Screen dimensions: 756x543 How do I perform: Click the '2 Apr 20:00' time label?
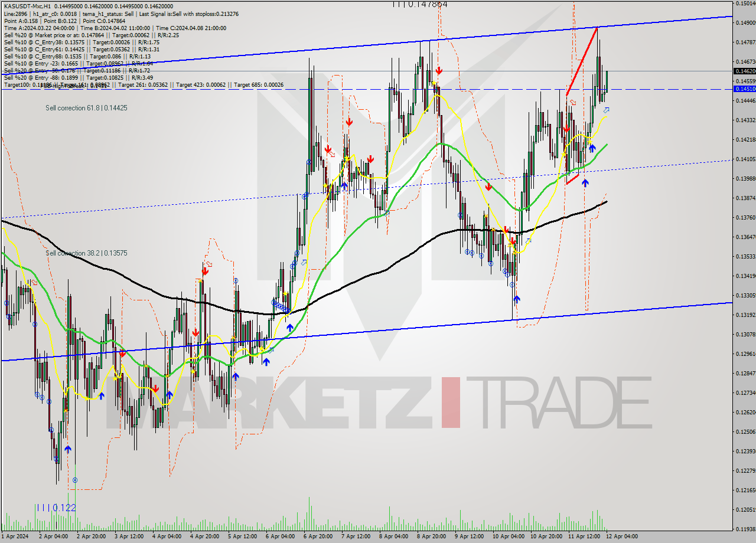tap(91, 537)
